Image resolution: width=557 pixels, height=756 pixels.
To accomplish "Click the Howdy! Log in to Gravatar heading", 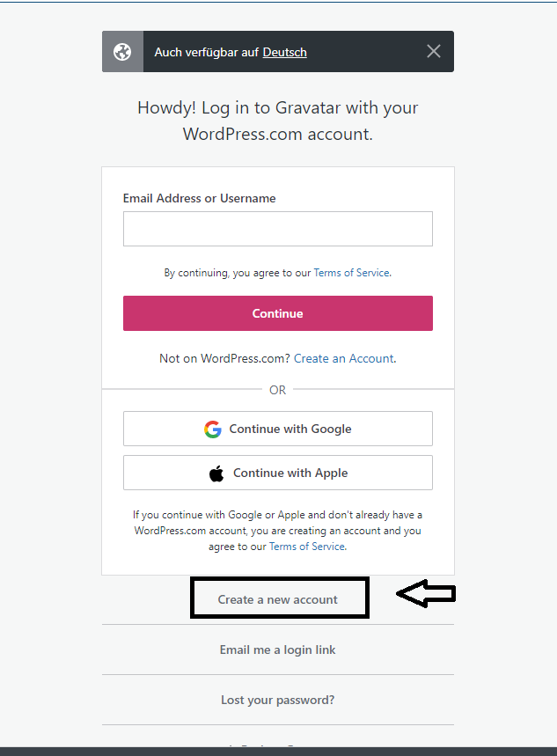I will point(277,121).
